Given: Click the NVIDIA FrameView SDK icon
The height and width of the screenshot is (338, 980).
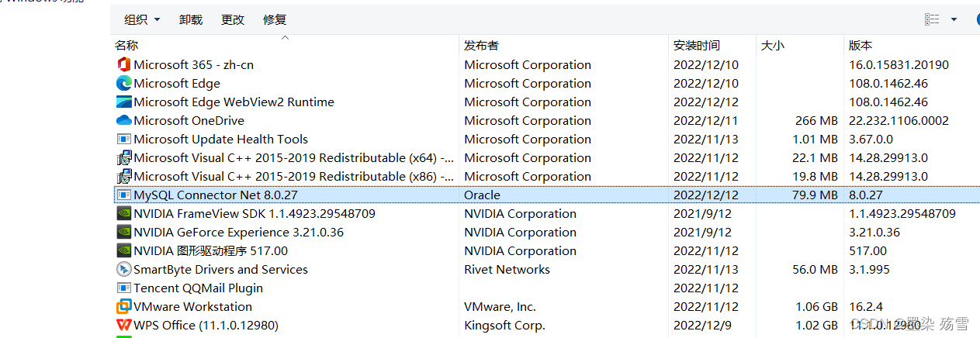Looking at the screenshot, I should (x=123, y=213).
